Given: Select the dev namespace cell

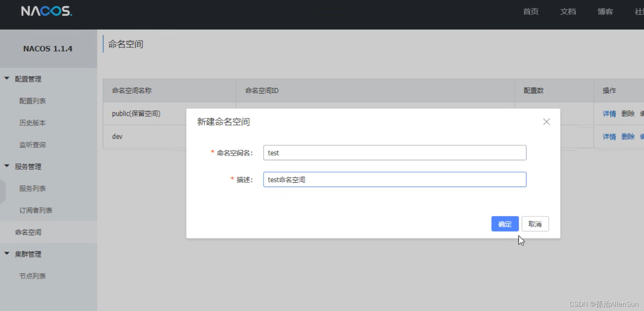Looking at the screenshot, I should pyautogui.click(x=117, y=136).
